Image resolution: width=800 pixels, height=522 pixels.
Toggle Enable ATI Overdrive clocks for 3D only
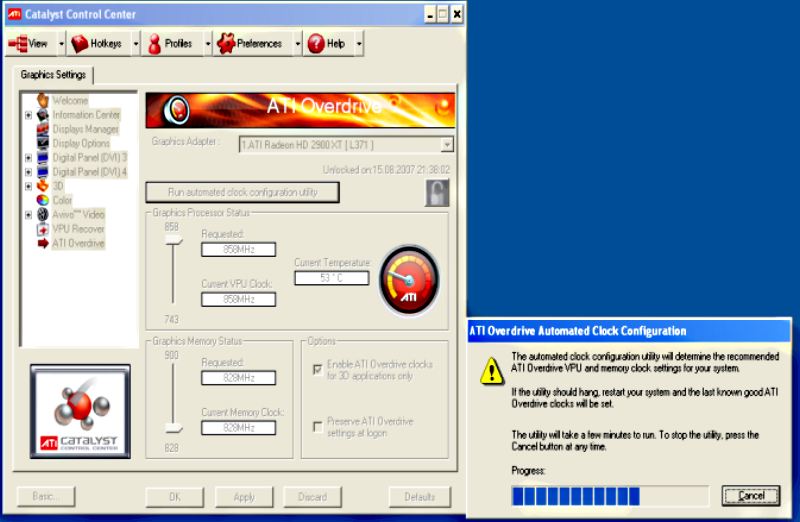[317, 369]
